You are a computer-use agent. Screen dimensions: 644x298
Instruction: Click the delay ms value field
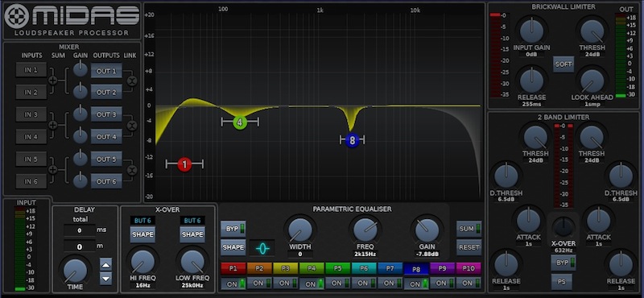(79, 230)
